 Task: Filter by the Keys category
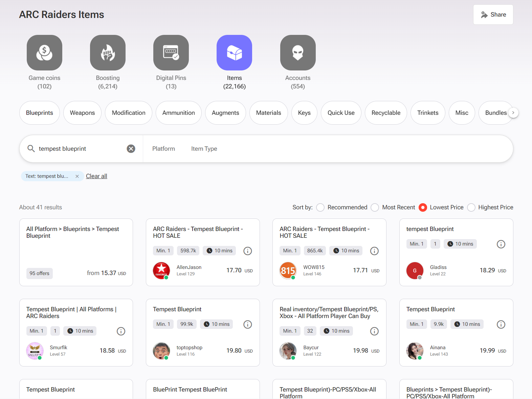[x=304, y=113]
